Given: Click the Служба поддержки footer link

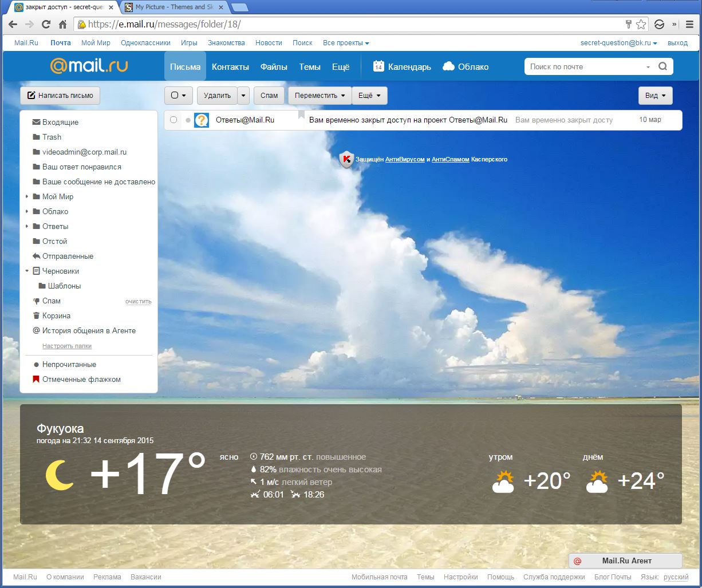Looking at the screenshot, I should (554, 577).
